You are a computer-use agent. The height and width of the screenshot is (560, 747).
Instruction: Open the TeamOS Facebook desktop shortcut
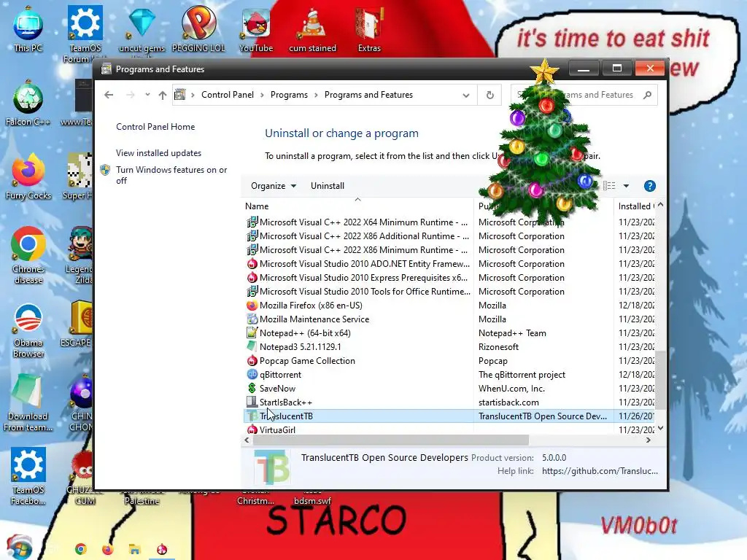[x=28, y=476]
